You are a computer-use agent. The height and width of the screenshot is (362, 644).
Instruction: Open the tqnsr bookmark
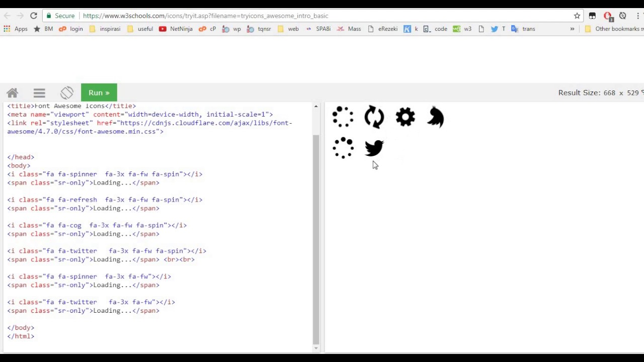tap(259, 29)
